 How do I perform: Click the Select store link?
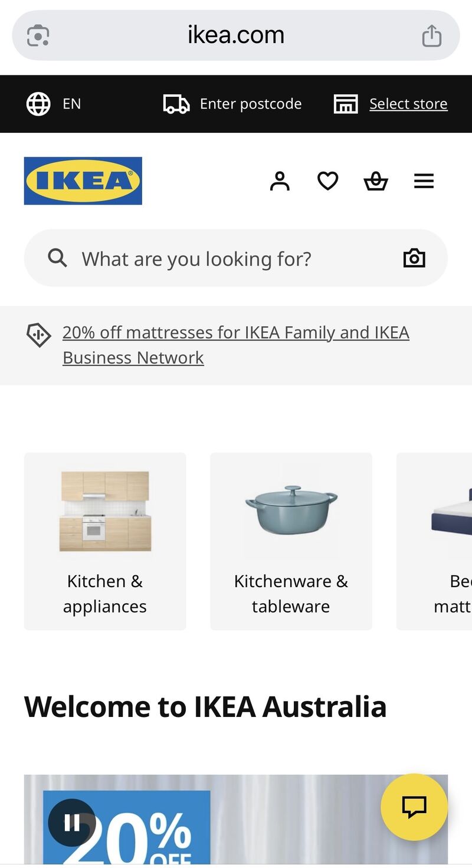coord(408,104)
